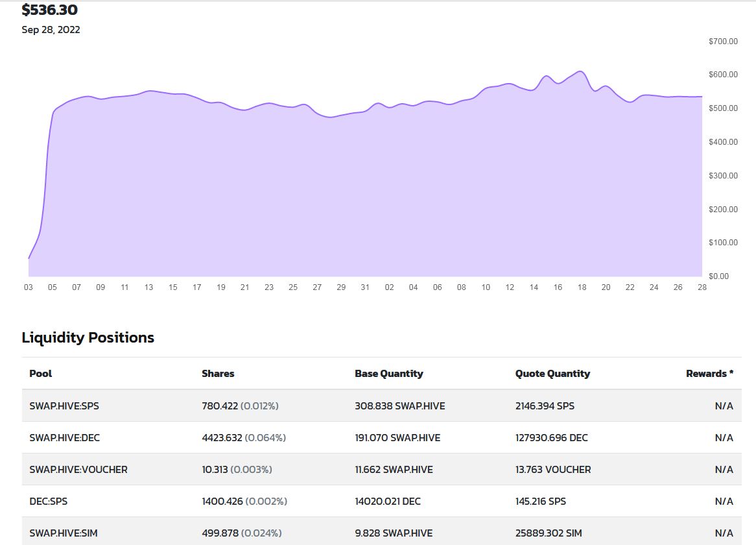
Task: Select the Quote Quantity column header
Action: pyautogui.click(x=552, y=374)
